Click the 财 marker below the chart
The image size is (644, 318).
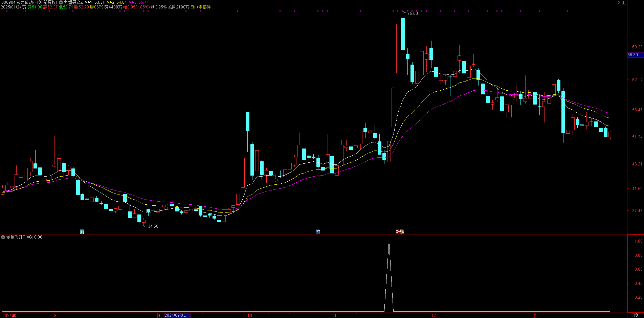[318, 232]
